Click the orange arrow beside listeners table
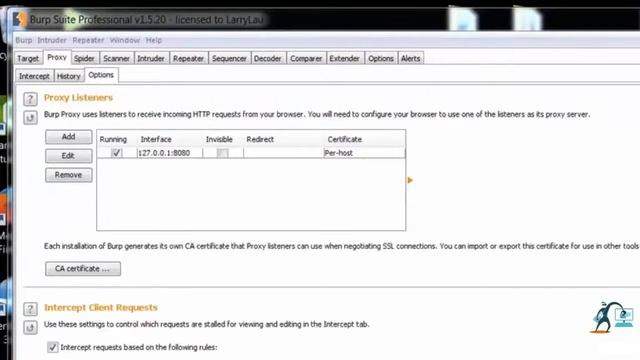The image size is (640, 360). [x=410, y=180]
